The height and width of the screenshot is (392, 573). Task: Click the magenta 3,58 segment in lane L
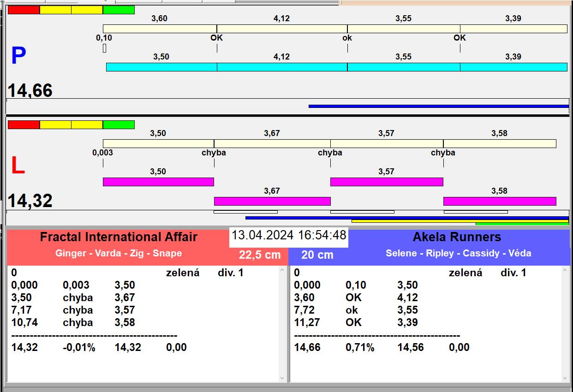click(x=500, y=201)
